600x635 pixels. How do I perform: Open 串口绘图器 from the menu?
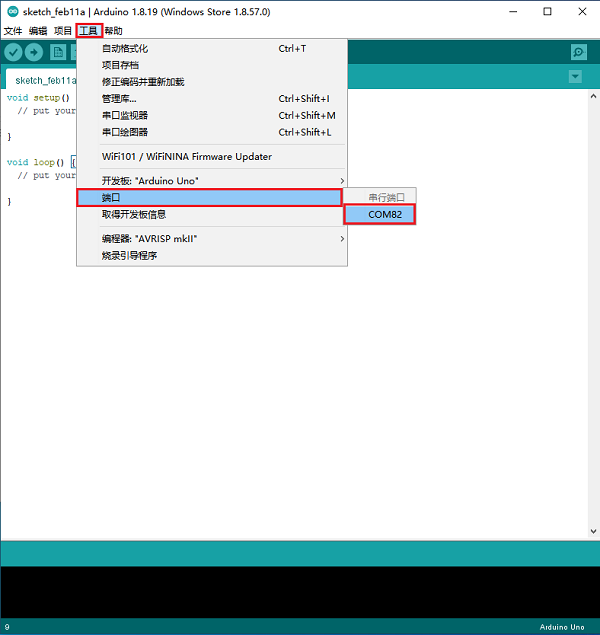[212, 132]
